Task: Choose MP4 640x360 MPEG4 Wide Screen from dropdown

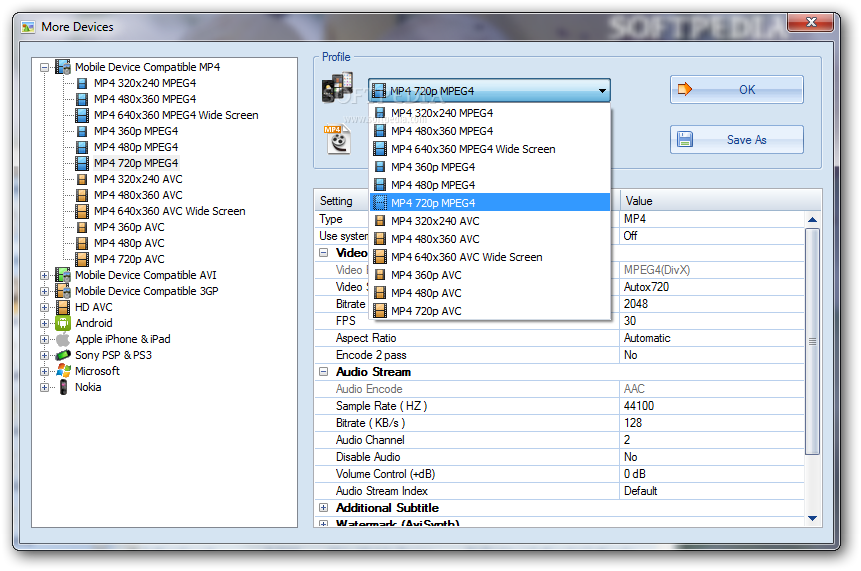Action: coord(490,149)
